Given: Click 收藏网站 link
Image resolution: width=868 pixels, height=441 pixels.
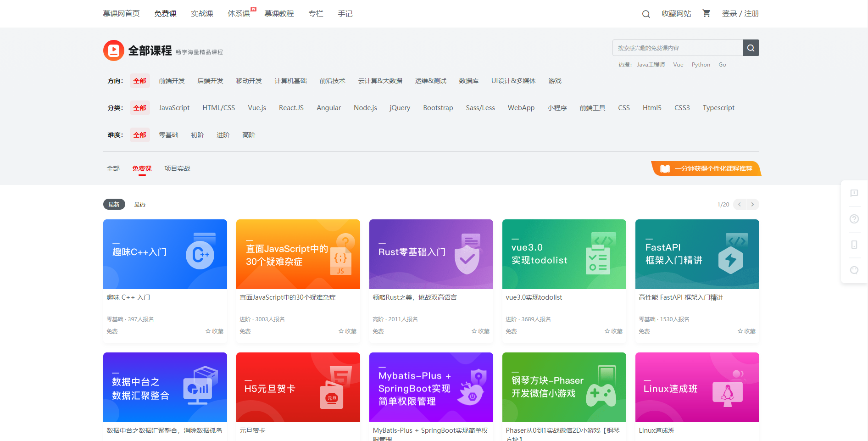Looking at the screenshot, I should [676, 14].
